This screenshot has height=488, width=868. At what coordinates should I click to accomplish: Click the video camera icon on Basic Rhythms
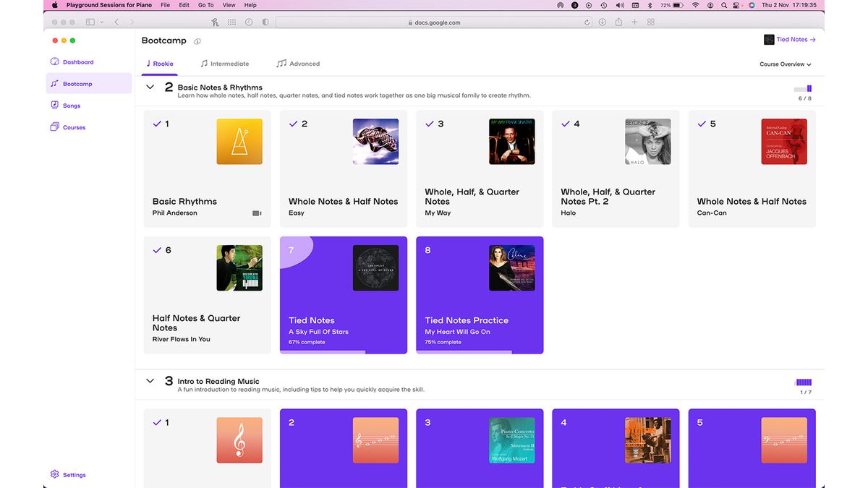pos(257,213)
